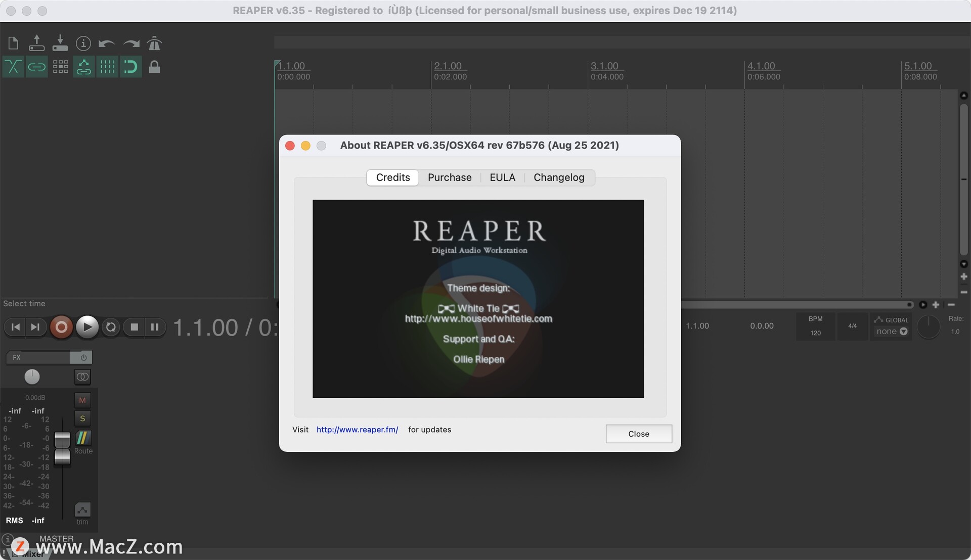Click the 2.1.00 marker on the ruler
Image resolution: width=971 pixels, height=560 pixels.
tap(448, 66)
